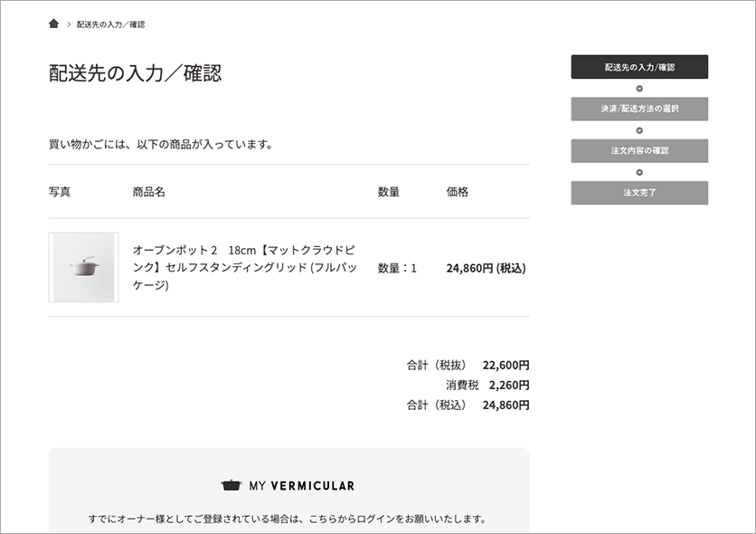Click the breadcrumb chevron separator

(69, 24)
